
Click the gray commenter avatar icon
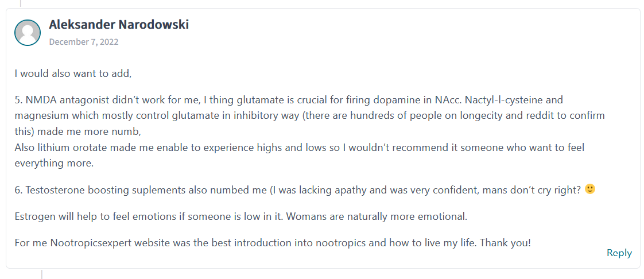tap(28, 33)
